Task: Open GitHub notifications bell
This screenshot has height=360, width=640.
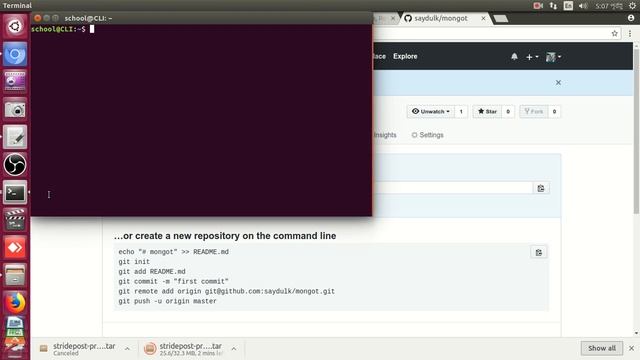Action: pyautogui.click(x=514, y=57)
